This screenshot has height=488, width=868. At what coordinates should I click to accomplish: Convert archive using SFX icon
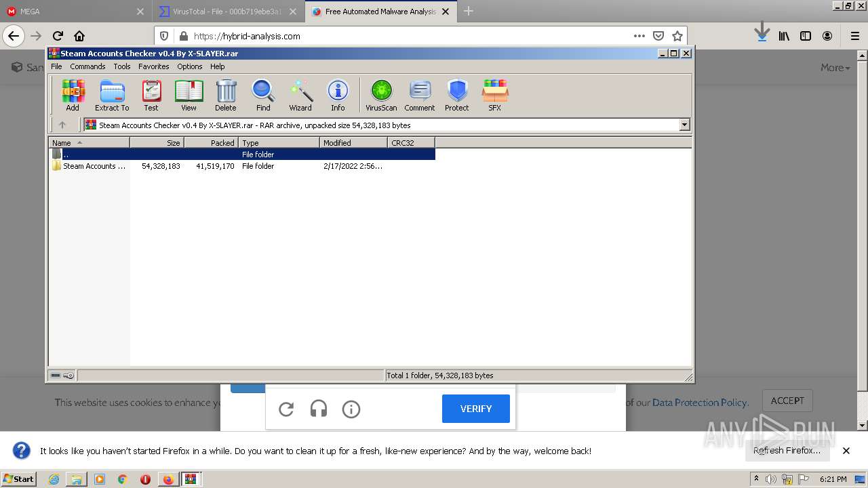[x=495, y=96]
